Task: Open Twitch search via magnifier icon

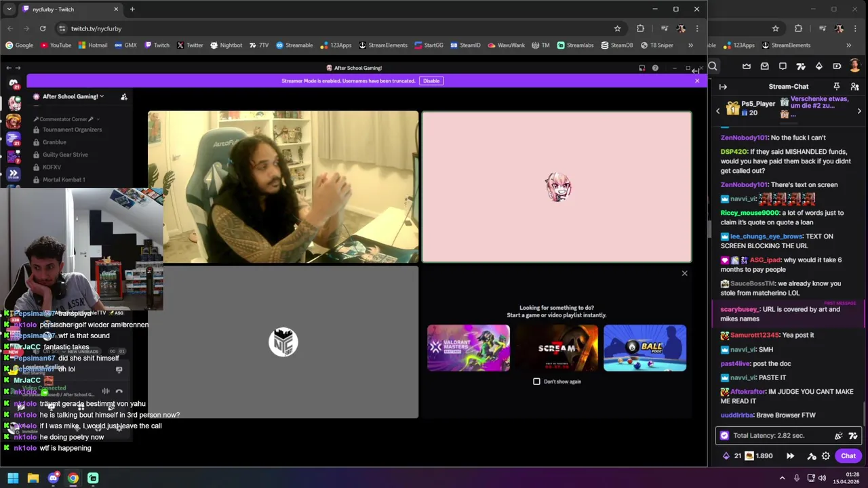Action: coord(713,66)
